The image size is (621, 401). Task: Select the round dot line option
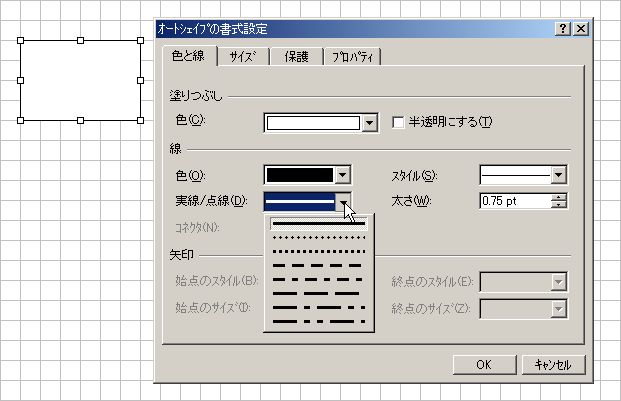point(319,238)
